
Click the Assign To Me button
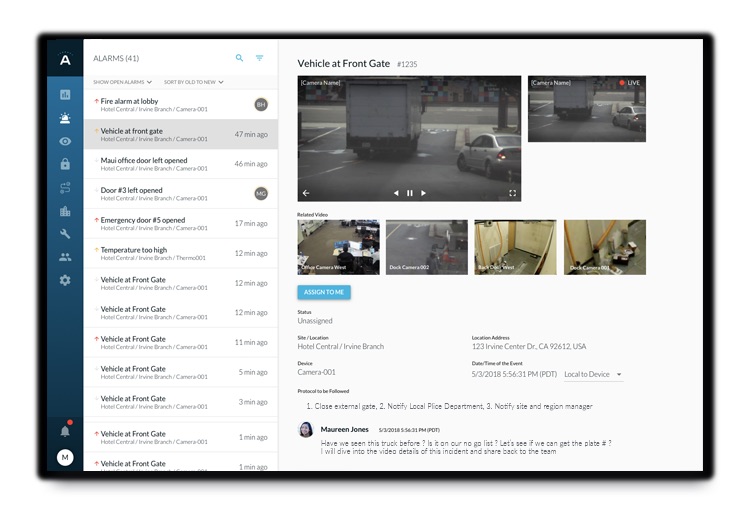pyautogui.click(x=324, y=292)
